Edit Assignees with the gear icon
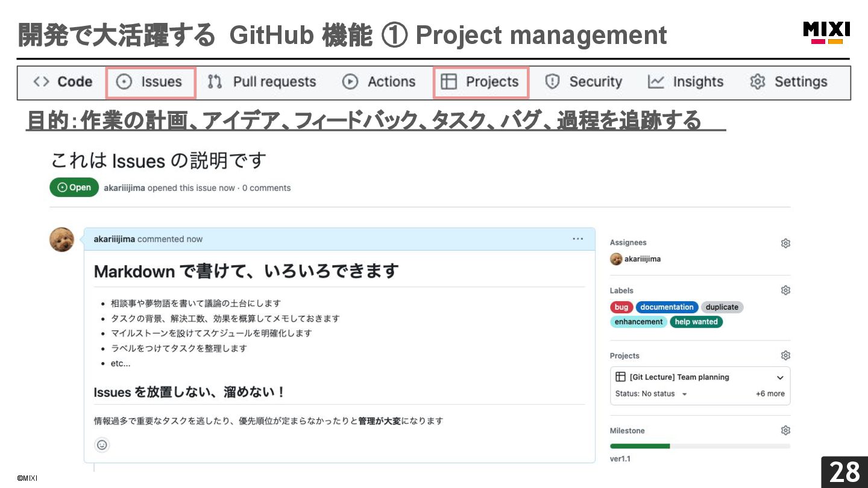Screen dimensions: 868x488 point(785,243)
